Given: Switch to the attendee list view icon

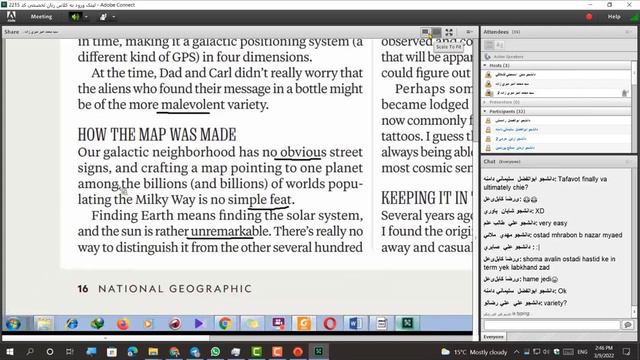Looking at the screenshot, I should click(x=489, y=45).
